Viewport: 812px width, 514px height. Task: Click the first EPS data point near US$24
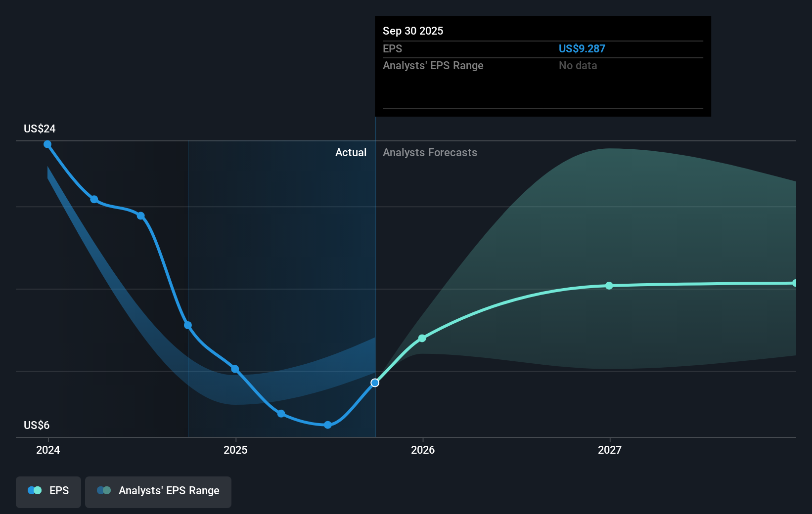(x=47, y=144)
